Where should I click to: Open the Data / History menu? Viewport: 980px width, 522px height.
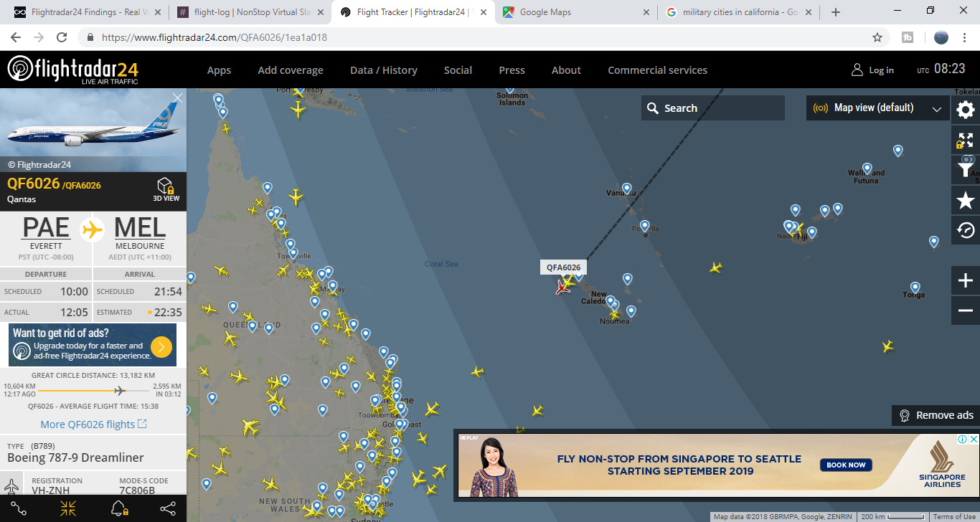384,70
